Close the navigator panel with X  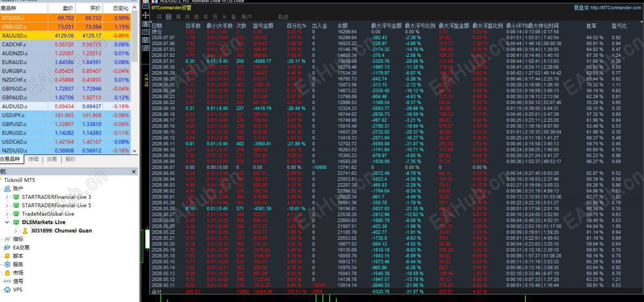click(134, 172)
